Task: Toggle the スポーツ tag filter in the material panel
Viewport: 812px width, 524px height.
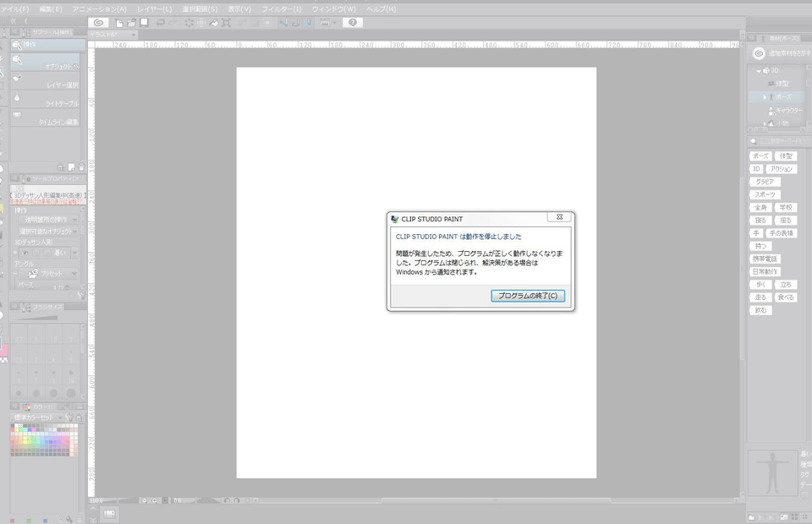Action: (765, 194)
